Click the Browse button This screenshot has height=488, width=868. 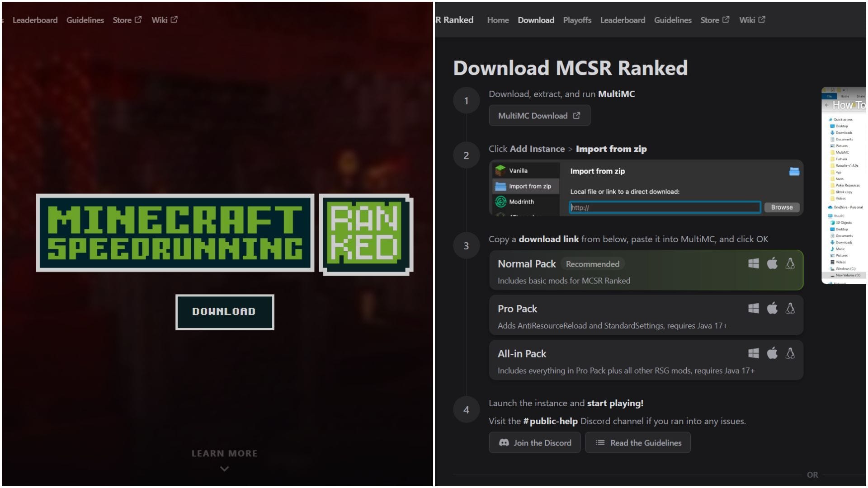point(782,207)
